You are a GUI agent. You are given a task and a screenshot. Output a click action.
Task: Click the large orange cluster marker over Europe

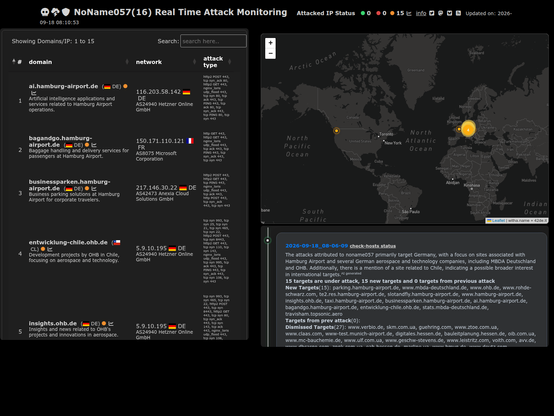click(x=468, y=129)
